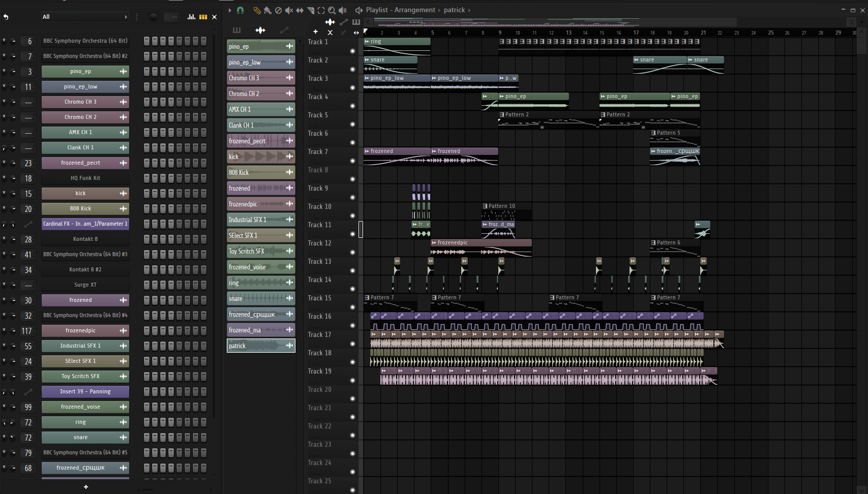Click the HQ Funk Kit channel button
The width and height of the screenshot is (868, 494).
85,178
